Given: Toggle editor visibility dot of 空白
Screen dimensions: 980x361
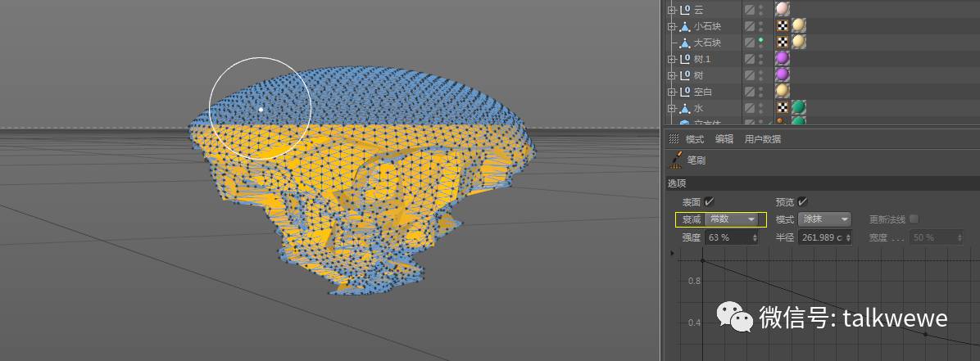Looking at the screenshot, I should (x=760, y=89).
